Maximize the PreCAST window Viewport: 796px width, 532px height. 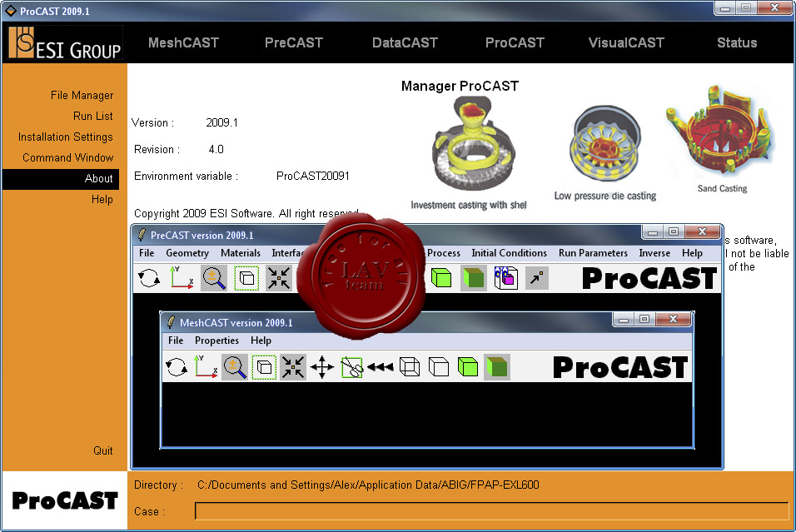click(x=674, y=231)
